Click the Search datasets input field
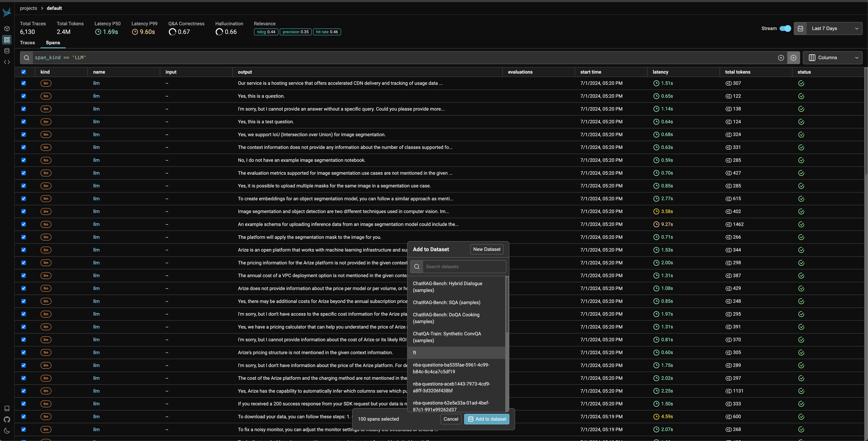Image resolution: width=868 pixels, height=441 pixels. [463, 267]
